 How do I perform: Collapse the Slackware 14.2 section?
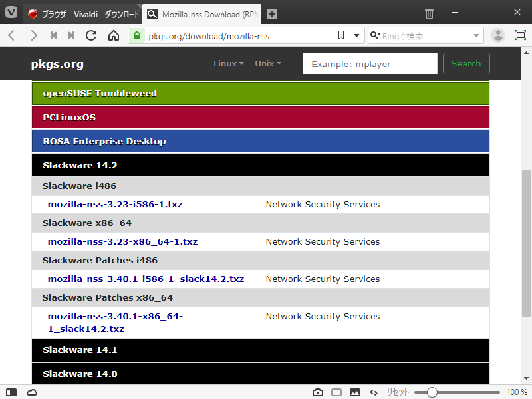click(x=261, y=165)
